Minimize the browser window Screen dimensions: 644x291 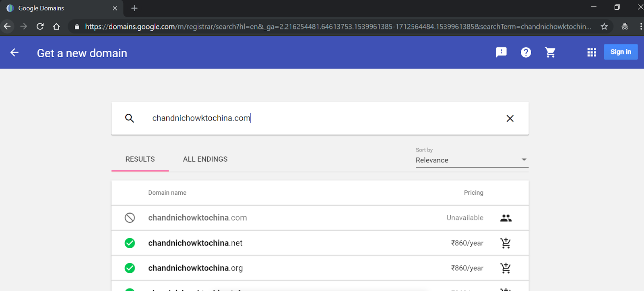(594, 7)
